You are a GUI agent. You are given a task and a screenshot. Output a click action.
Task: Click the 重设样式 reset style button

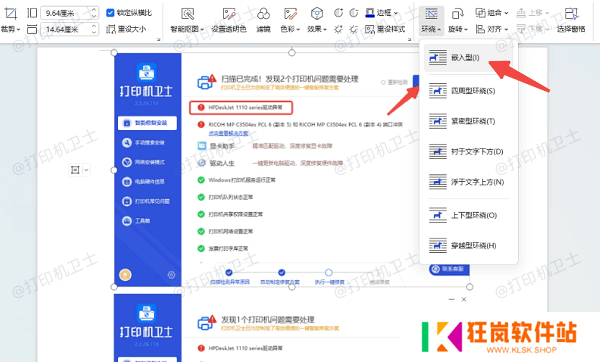point(385,29)
